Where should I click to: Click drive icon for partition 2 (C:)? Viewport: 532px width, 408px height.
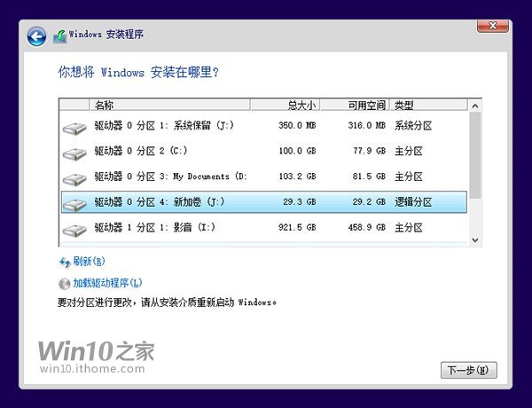[75, 153]
